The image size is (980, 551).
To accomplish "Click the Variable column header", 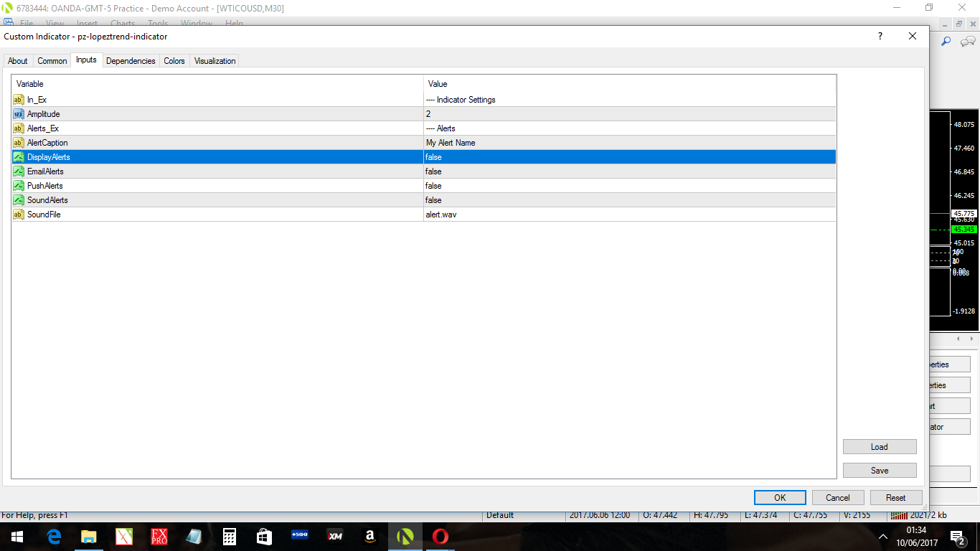I will (218, 84).
